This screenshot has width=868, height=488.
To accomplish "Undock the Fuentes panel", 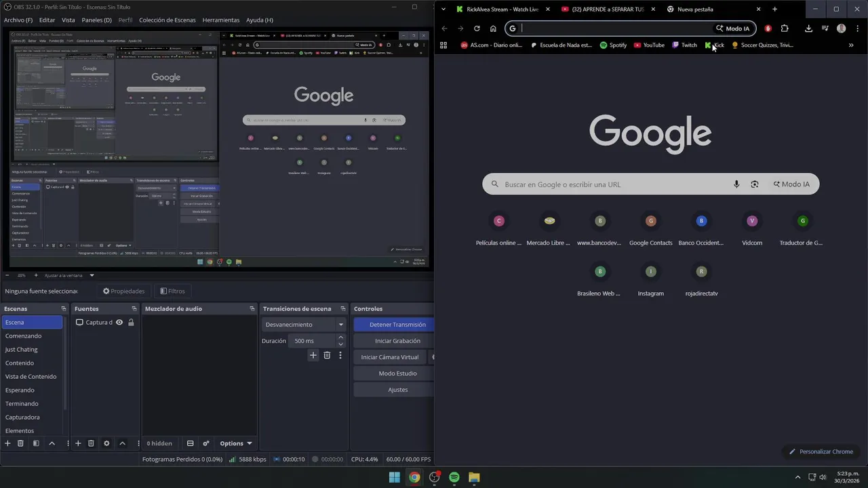I will [134, 309].
